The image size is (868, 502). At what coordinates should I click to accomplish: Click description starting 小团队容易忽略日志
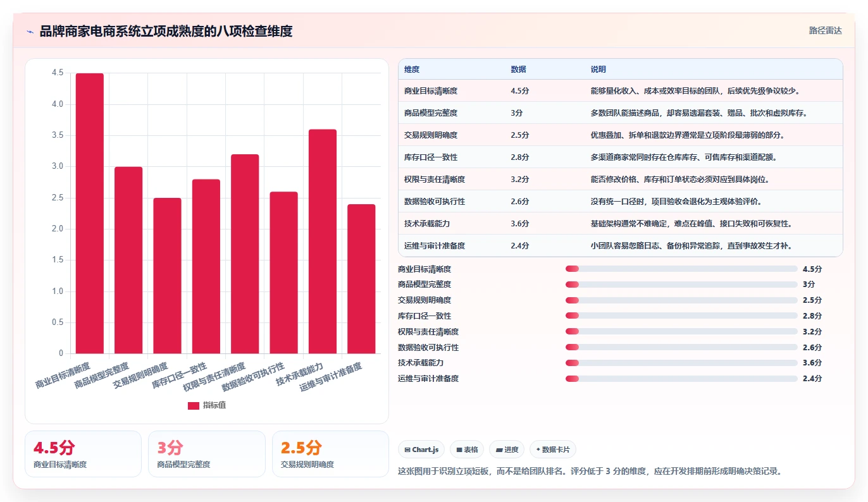(691, 246)
